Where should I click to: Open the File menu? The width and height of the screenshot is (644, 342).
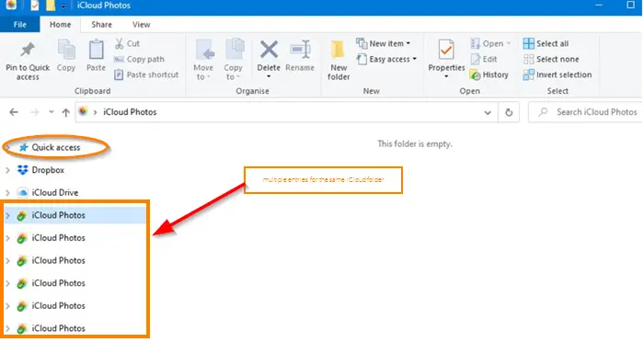(x=19, y=25)
